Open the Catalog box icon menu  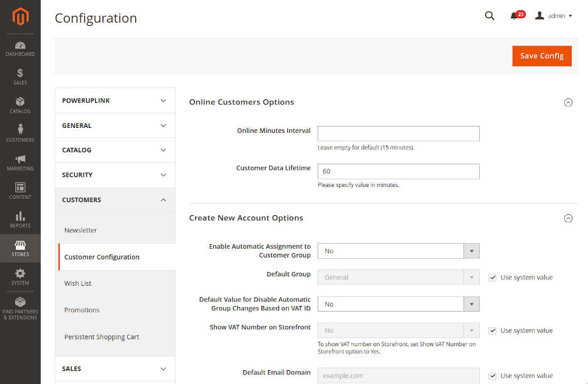tap(20, 105)
